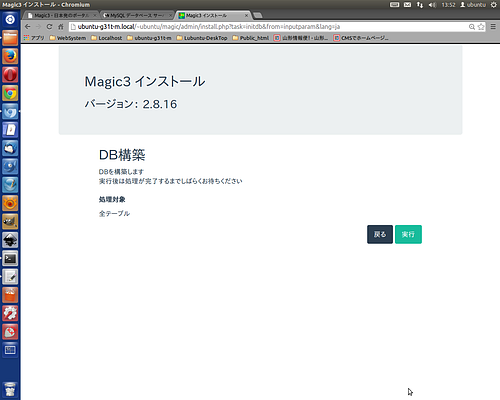Open Ubuntu Software Center from the dock
Screen dimensions: 500x400
click(10, 295)
